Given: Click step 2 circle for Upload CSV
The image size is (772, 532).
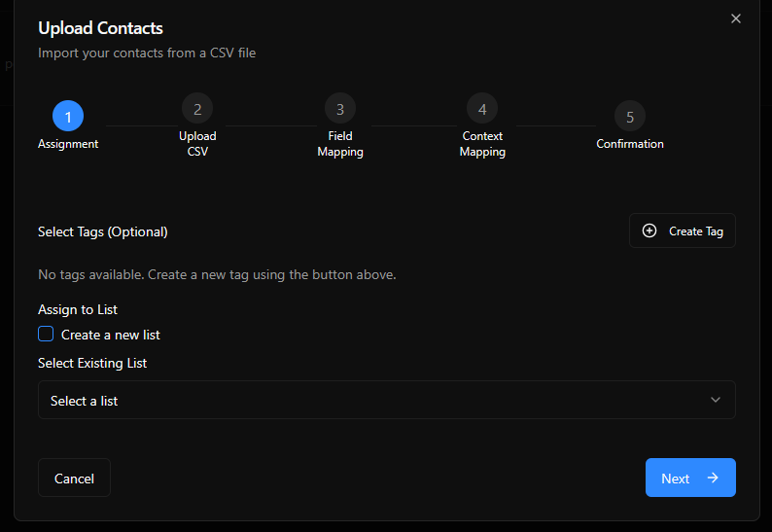Looking at the screenshot, I should pos(197,109).
